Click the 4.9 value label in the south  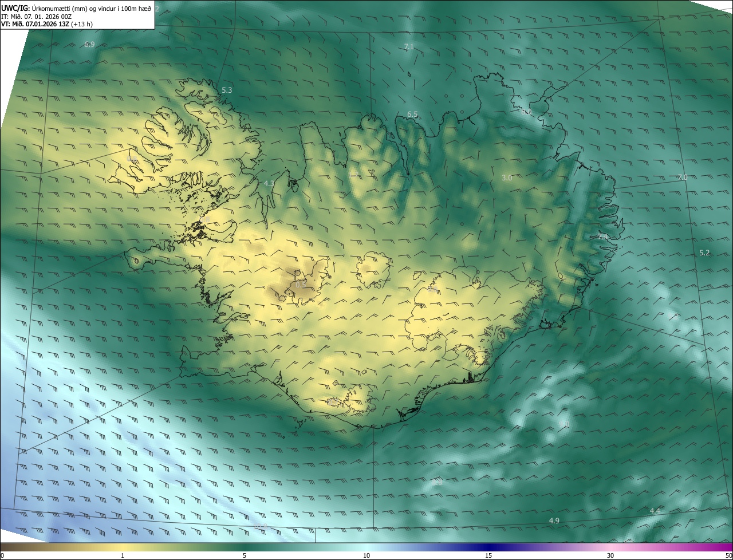click(554, 520)
